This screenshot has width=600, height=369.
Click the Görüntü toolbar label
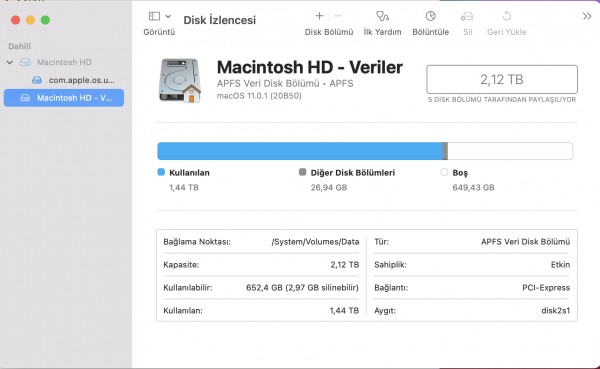pos(159,32)
